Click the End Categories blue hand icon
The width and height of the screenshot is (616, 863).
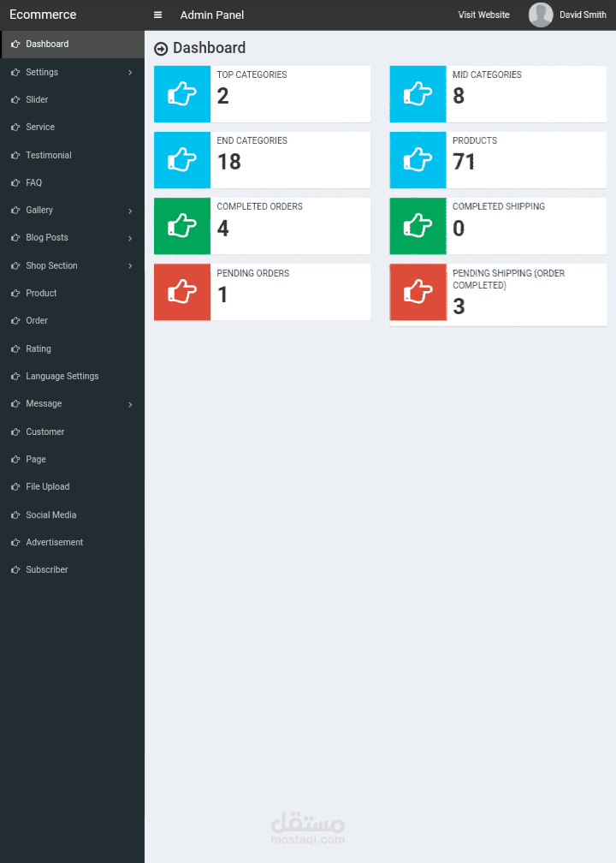pyautogui.click(x=182, y=160)
